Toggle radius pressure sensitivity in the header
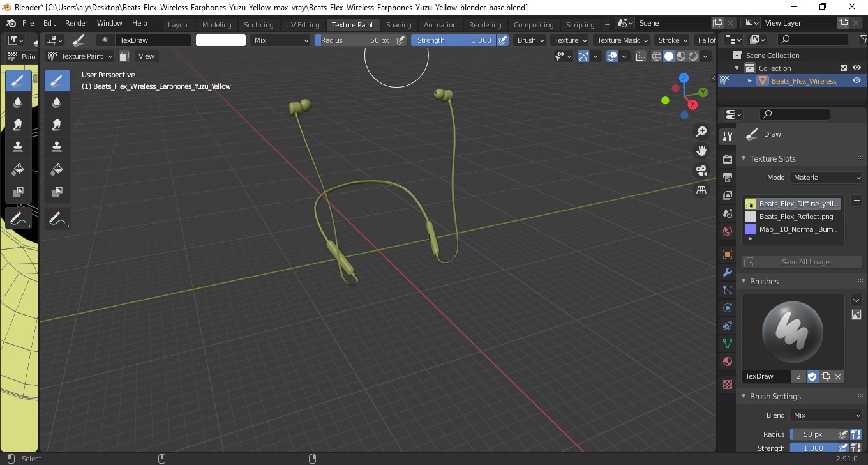 [x=400, y=40]
